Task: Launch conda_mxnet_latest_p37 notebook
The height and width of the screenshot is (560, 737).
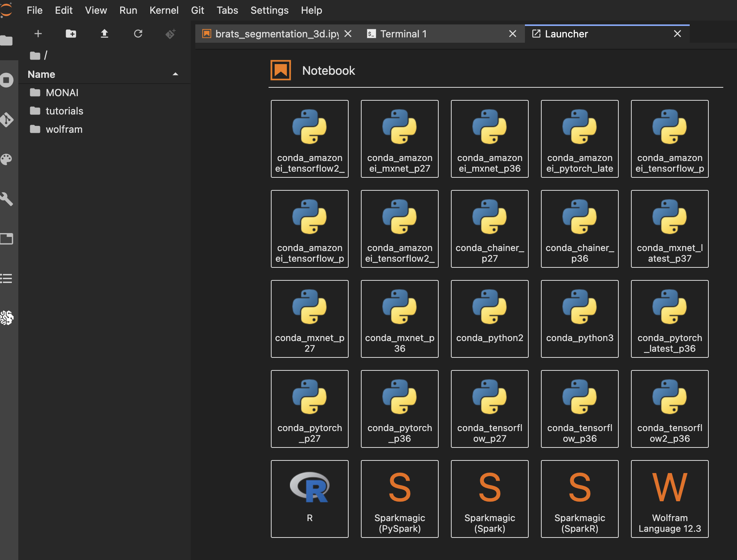Action: pyautogui.click(x=669, y=229)
